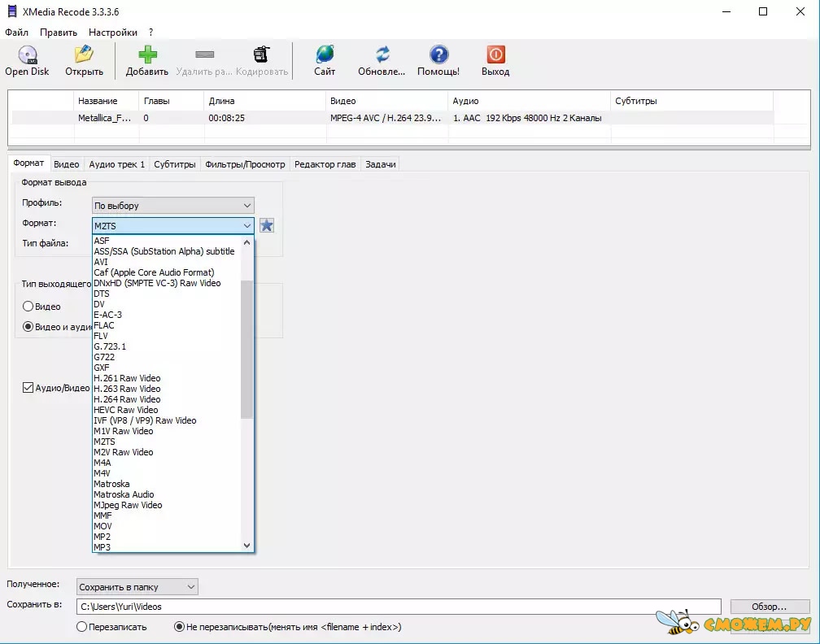Choose Matroska in format list

tap(167, 484)
